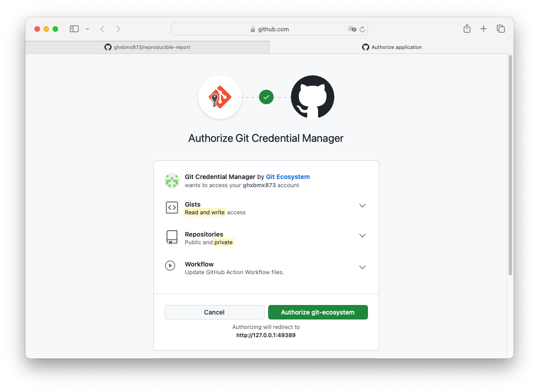This screenshot has width=539, height=392.
Task: Click the Repositories book icon
Action: (x=172, y=237)
